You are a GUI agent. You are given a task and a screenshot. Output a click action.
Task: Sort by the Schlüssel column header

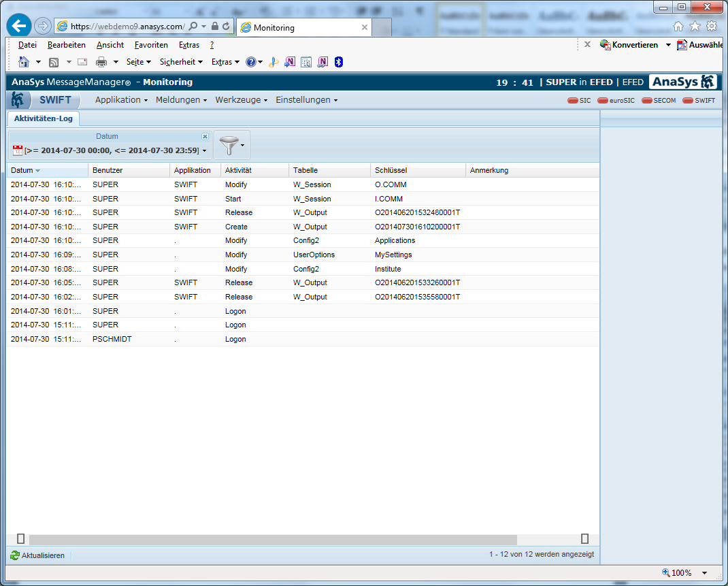tap(418, 170)
